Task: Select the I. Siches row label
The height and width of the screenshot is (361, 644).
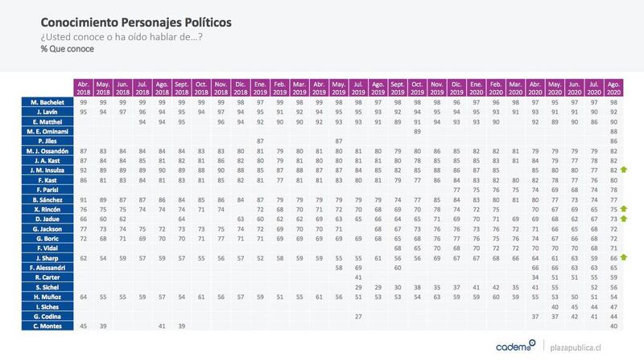Action: click(47, 307)
